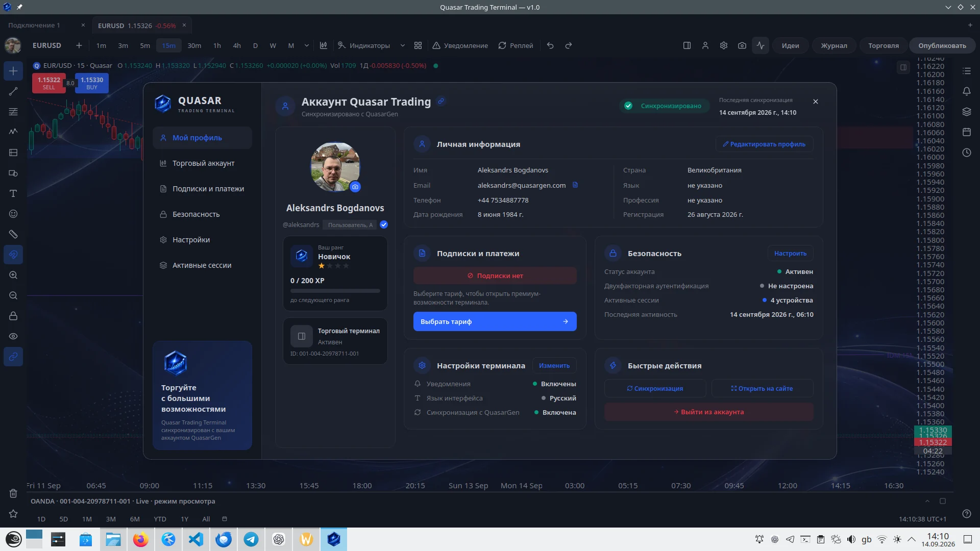Select the emoji sticker tool
The height and width of the screenshot is (551, 980).
(13, 214)
